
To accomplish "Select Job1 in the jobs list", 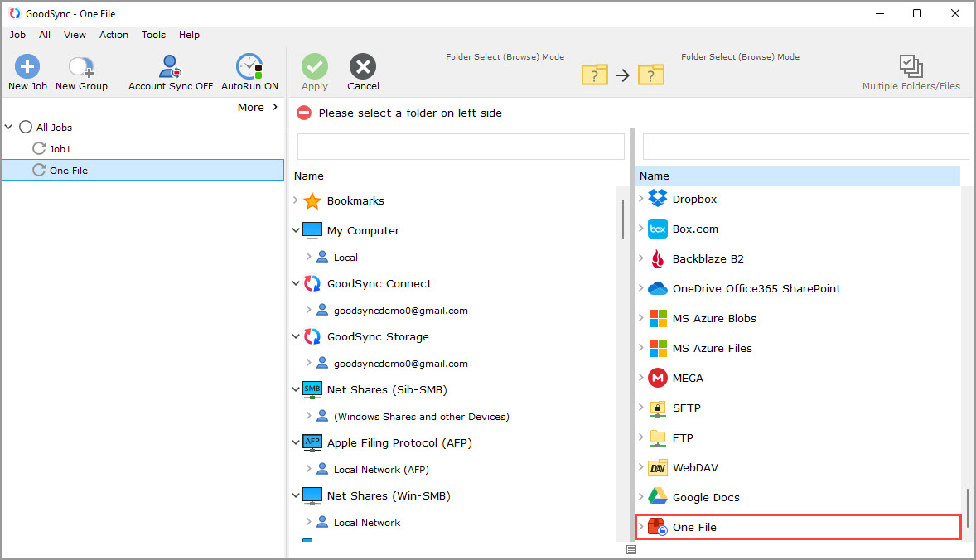I will tap(60, 149).
